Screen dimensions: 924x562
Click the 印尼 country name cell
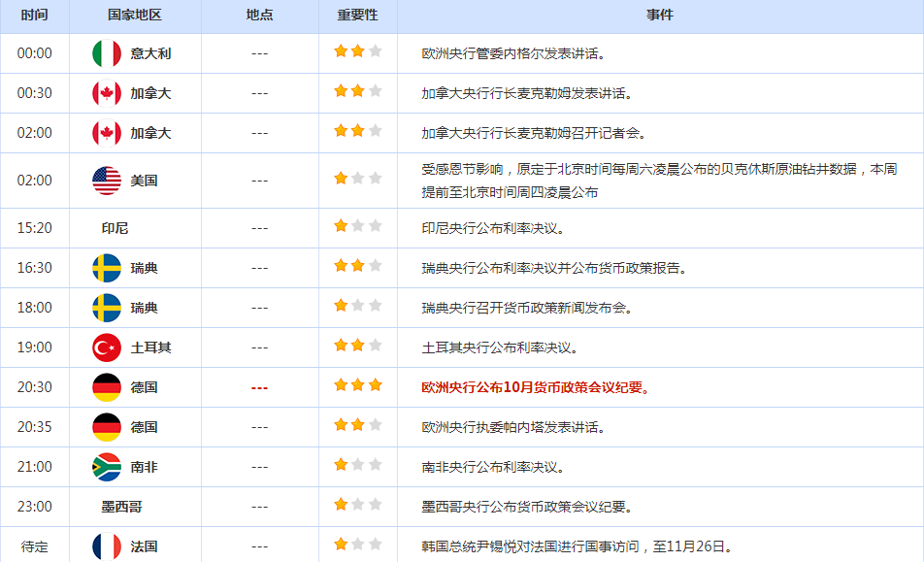(x=115, y=228)
